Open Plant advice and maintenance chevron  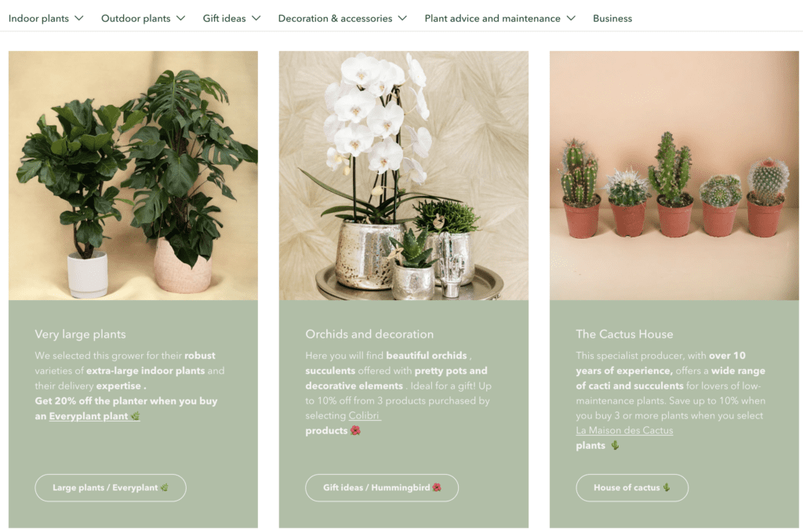click(571, 19)
